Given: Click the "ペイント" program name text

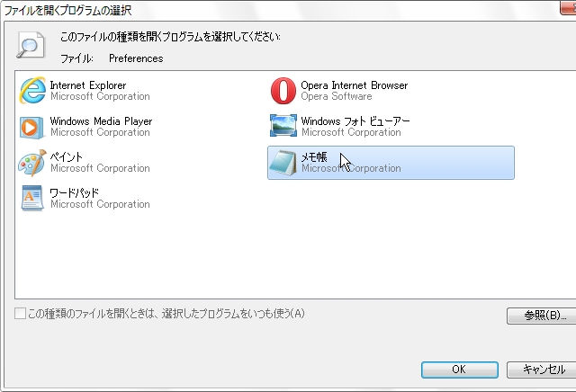Looking at the screenshot, I should (x=66, y=157).
